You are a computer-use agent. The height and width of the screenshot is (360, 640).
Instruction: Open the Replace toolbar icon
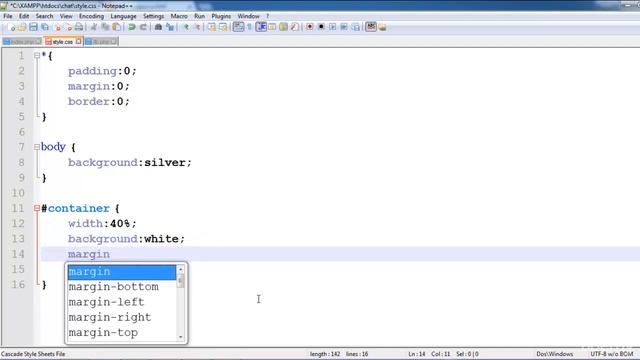(170, 27)
